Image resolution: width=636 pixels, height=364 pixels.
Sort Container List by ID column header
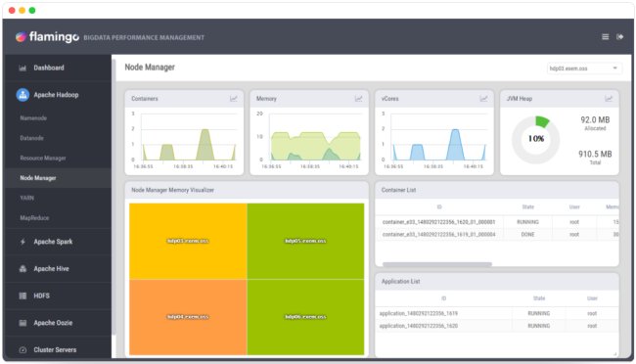click(x=439, y=207)
